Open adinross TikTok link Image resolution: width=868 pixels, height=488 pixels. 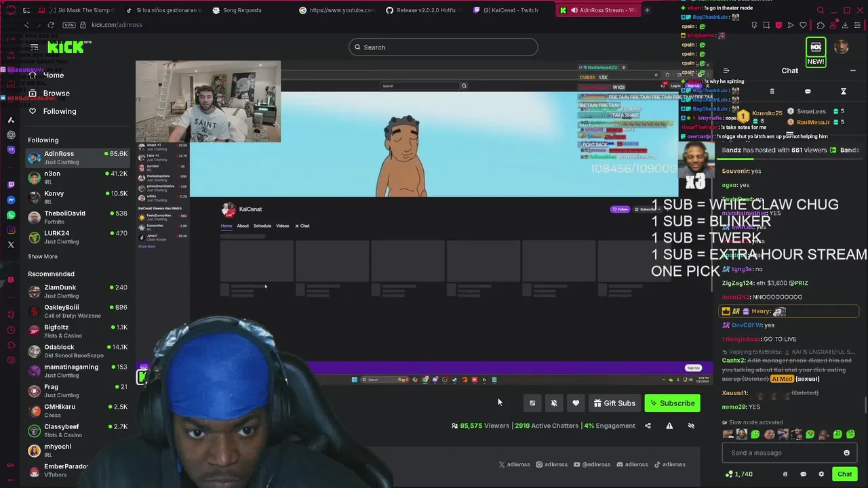click(x=669, y=464)
